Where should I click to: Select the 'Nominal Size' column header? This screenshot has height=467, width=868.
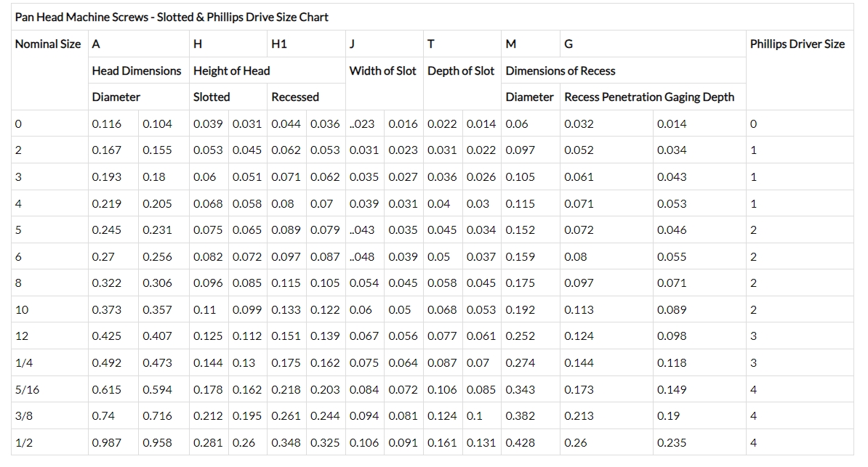(x=47, y=44)
